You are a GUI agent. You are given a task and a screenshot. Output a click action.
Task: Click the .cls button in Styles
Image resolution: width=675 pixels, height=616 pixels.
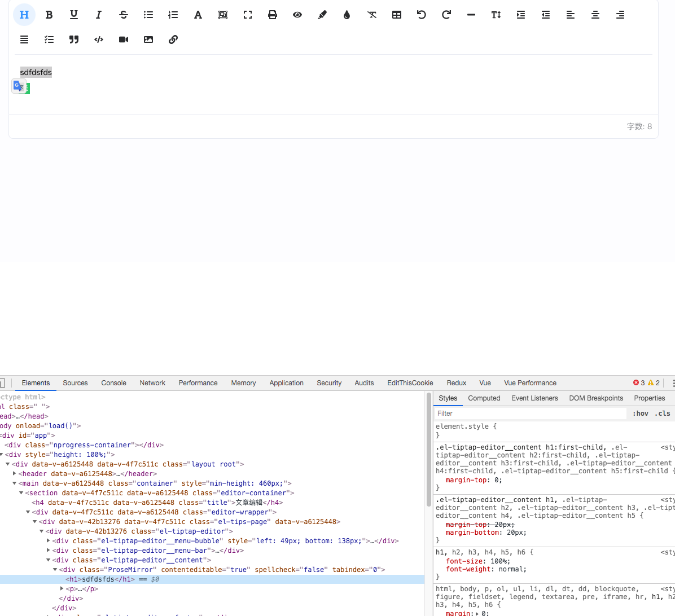(x=663, y=413)
